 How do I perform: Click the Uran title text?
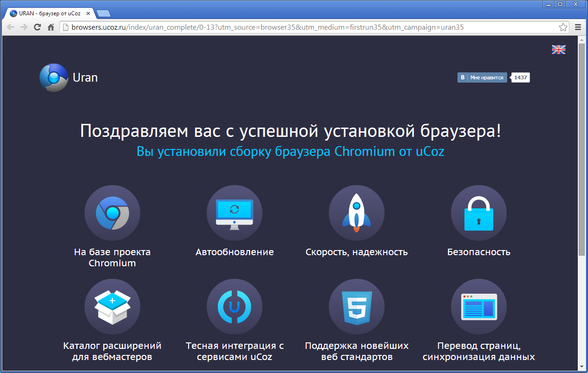[85, 77]
